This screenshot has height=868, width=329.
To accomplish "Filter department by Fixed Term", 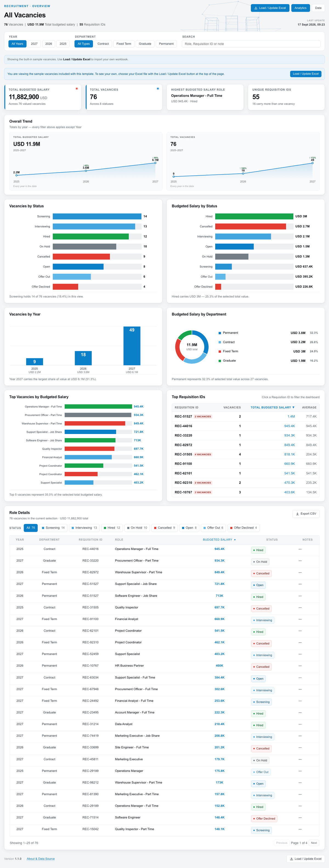I will [124, 44].
